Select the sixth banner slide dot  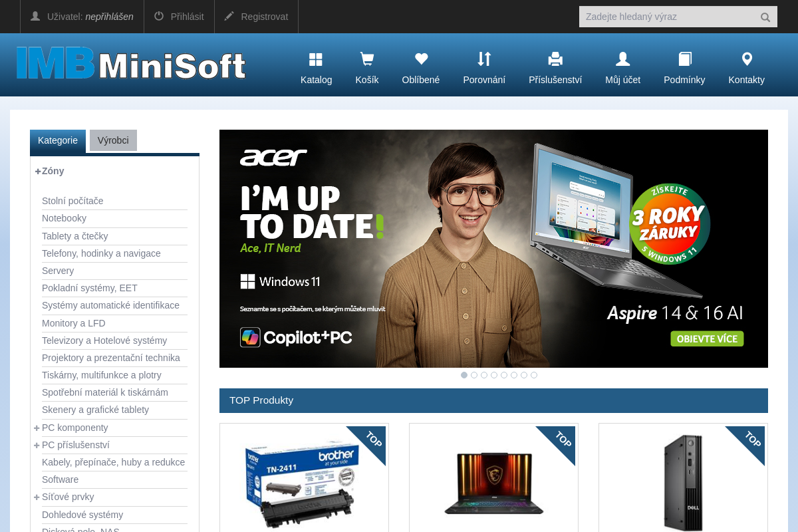pos(514,375)
